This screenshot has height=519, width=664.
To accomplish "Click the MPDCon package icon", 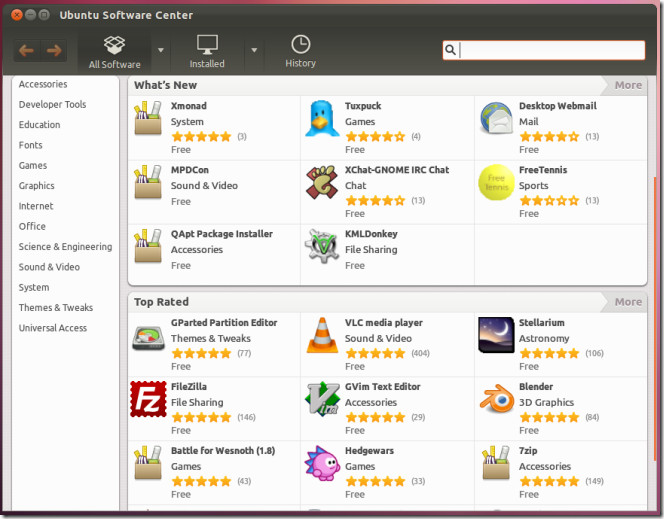I will [148, 182].
